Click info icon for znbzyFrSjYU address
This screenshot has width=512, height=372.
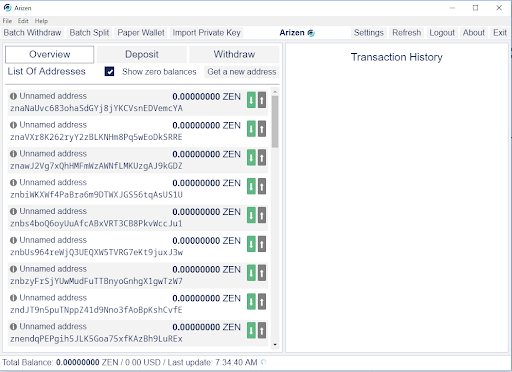tap(13, 269)
